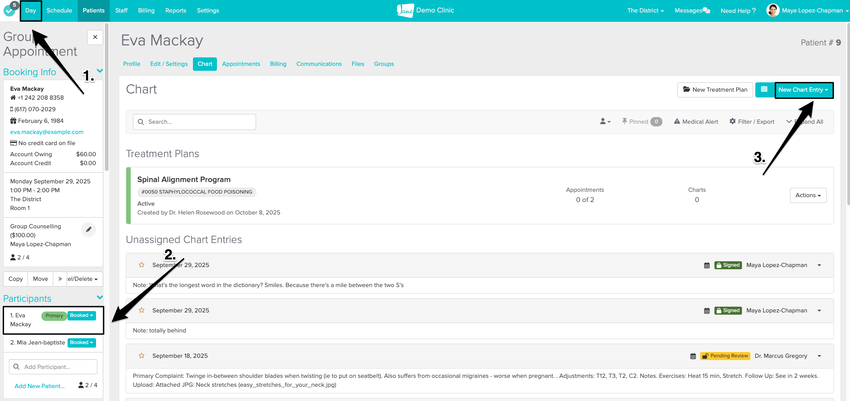The image size is (850, 401).
Task: Click the Medical Alert warning button
Action: [695, 122]
